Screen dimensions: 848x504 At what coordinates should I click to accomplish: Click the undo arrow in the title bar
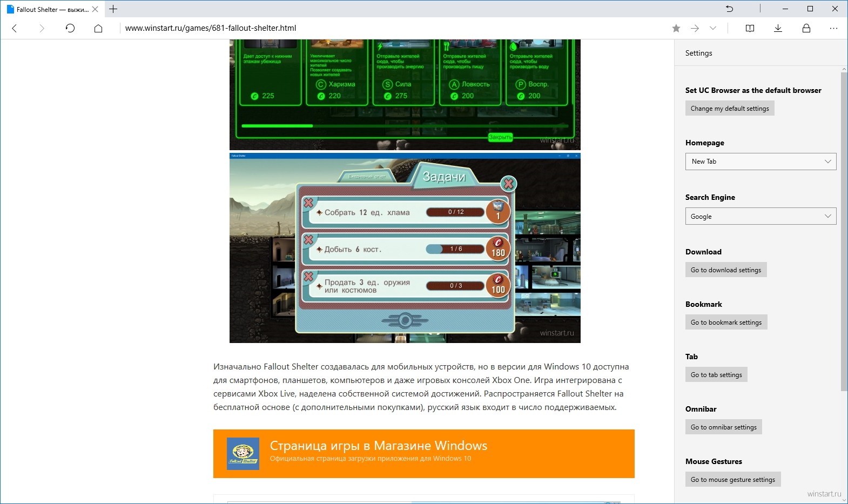[x=730, y=9]
